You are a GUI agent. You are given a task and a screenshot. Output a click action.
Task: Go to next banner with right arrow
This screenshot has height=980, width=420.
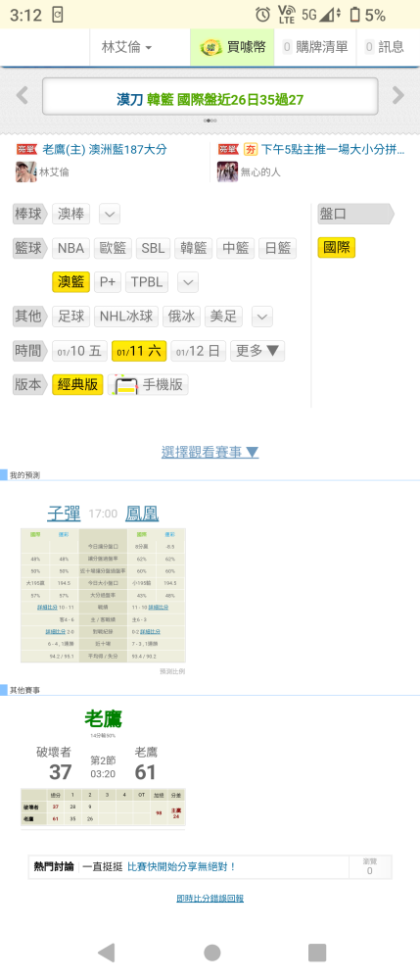(398, 96)
